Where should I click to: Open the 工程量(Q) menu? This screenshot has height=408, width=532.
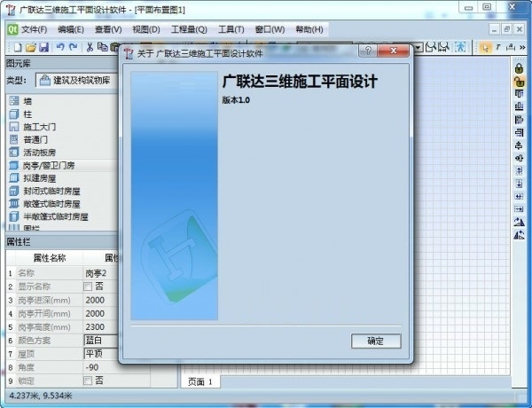[x=189, y=29]
